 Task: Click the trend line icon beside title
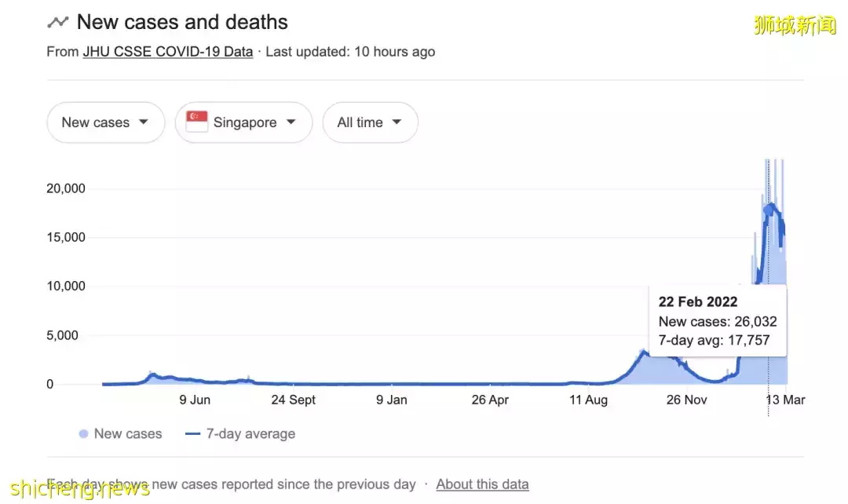coord(57,22)
